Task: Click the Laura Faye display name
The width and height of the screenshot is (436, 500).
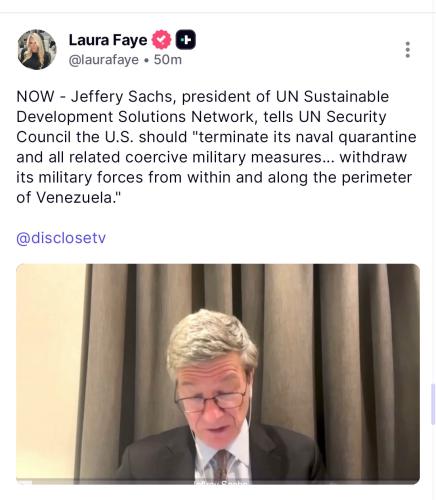Action: click(x=108, y=40)
